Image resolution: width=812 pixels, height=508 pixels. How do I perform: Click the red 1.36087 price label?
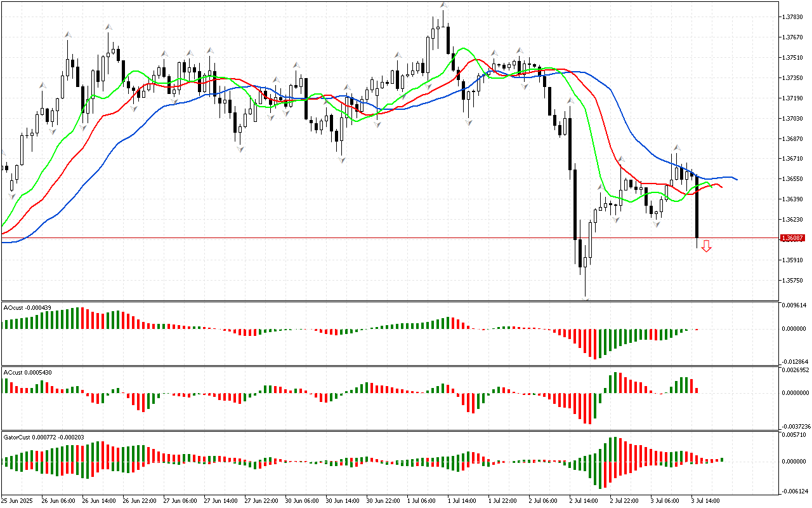[792, 238]
